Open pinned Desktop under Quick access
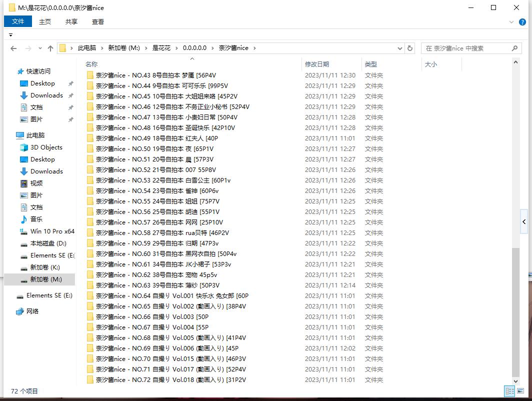The width and height of the screenshot is (532, 401). click(42, 83)
